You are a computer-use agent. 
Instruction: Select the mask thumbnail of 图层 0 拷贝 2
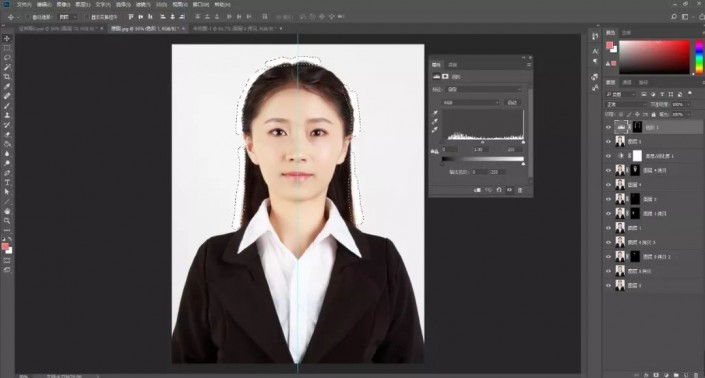(x=634, y=257)
